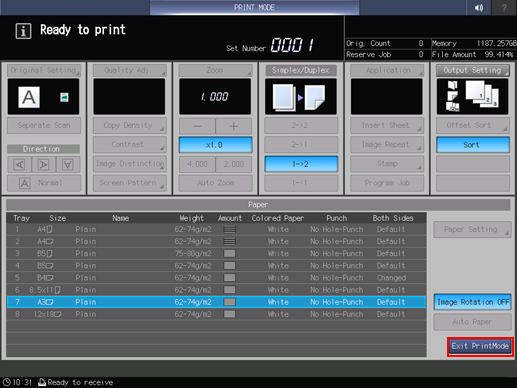
Task: Select tray 5 B4 paper row
Action: click(216, 278)
